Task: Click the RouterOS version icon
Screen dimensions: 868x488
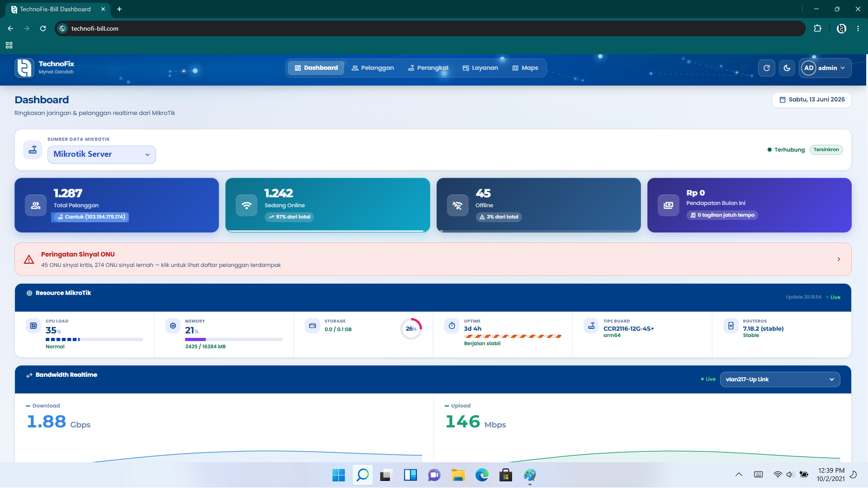Action: tap(731, 326)
